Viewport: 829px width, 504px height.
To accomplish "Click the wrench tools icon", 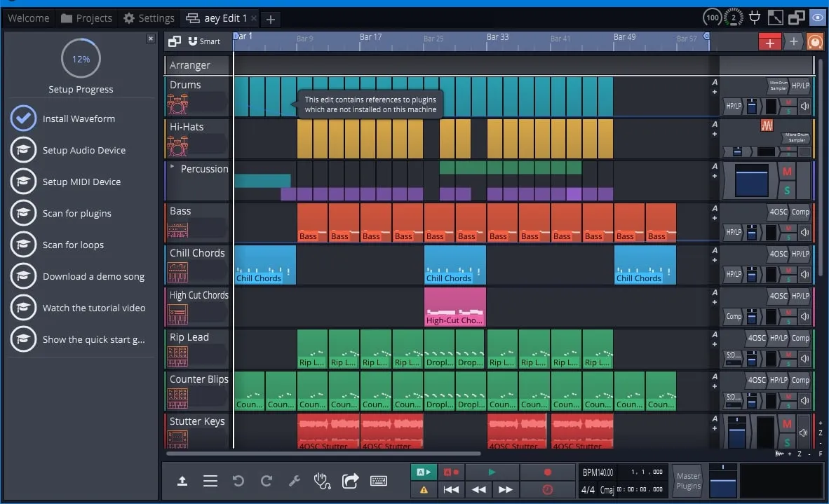I will coord(295,481).
